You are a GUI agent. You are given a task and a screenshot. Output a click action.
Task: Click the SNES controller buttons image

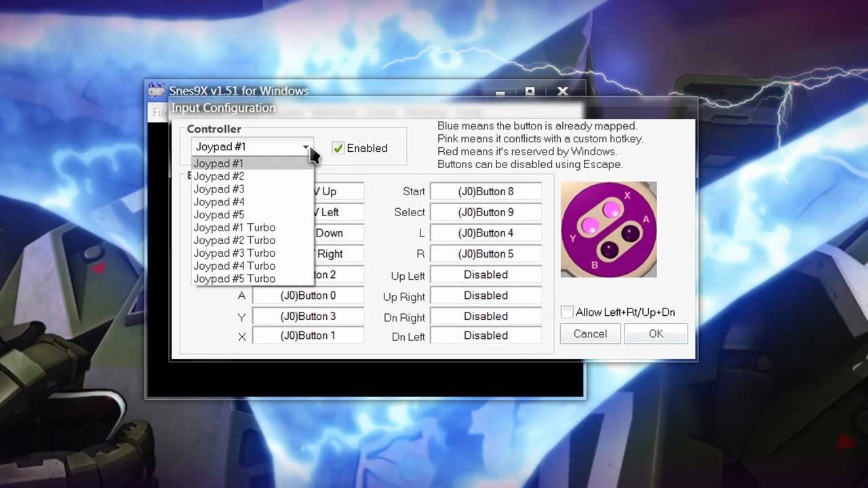click(x=608, y=229)
